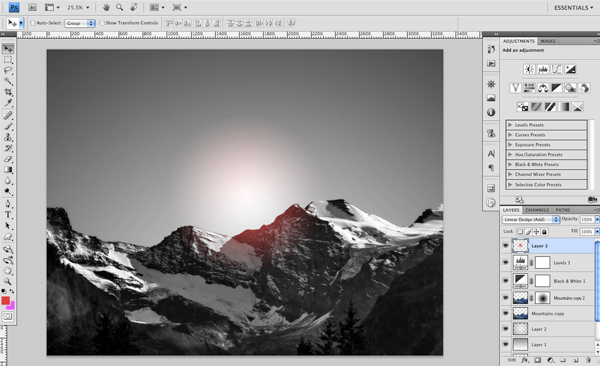The width and height of the screenshot is (600, 366).
Task: Hide the Mountains copy layer
Action: click(506, 314)
